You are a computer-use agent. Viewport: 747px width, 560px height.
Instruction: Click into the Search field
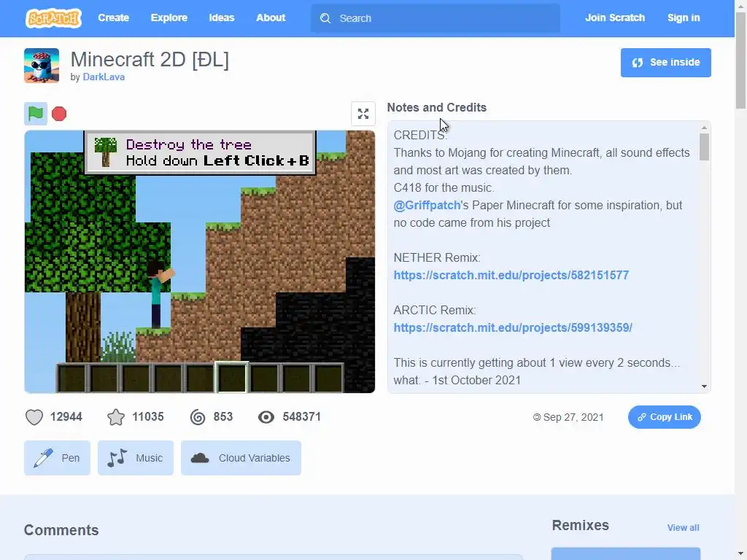coord(436,18)
